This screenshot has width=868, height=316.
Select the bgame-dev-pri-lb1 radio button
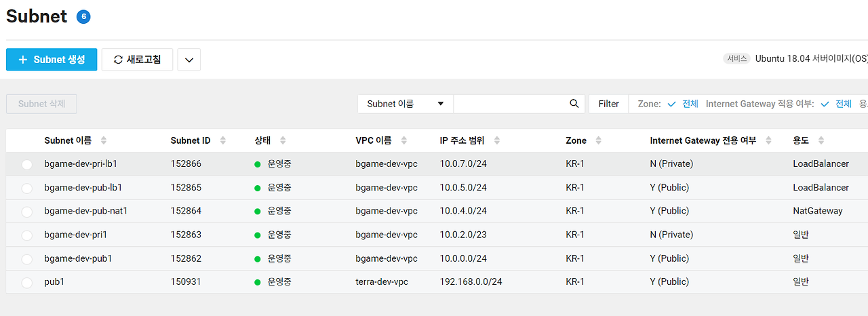[x=27, y=164]
